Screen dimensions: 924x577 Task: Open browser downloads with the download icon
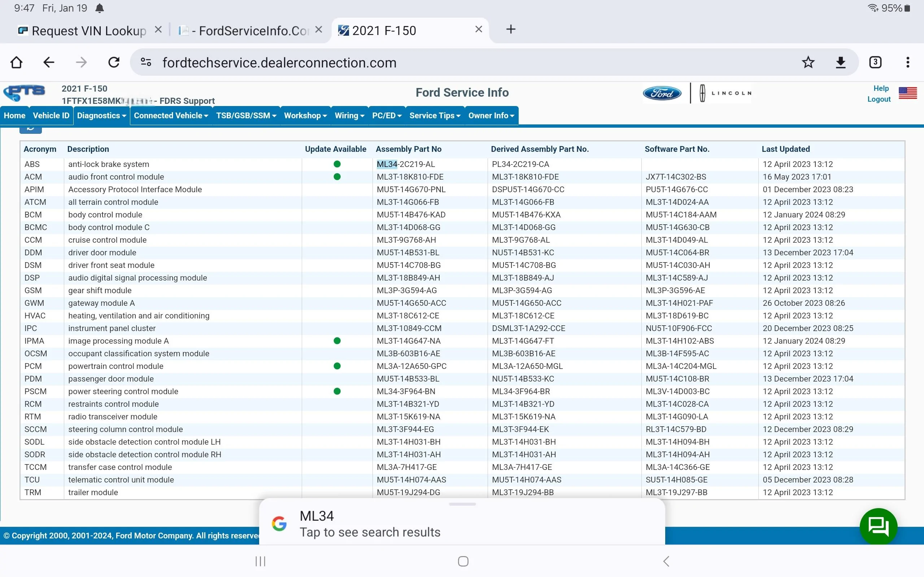pyautogui.click(x=841, y=62)
